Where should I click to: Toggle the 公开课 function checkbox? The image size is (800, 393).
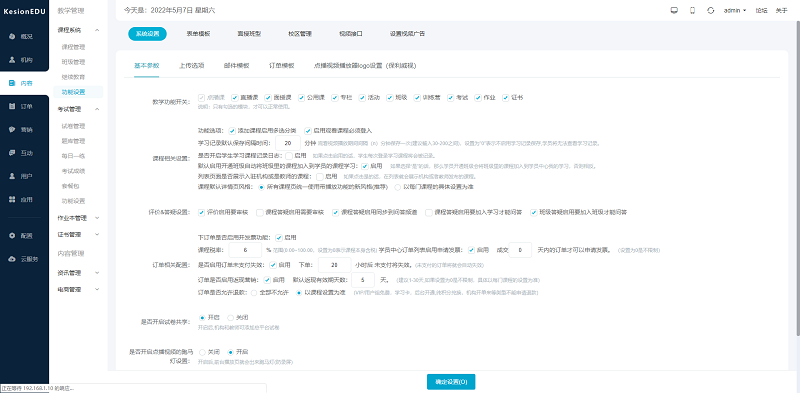pyautogui.click(x=303, y=97)
